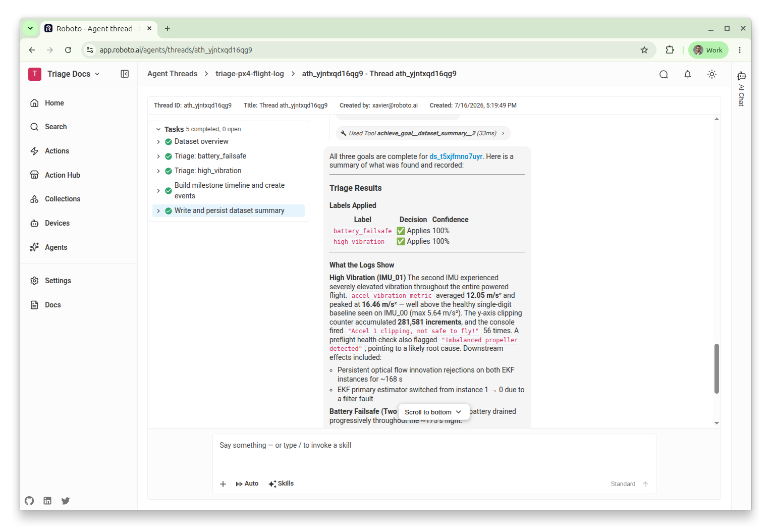Toggle the Standard mode label
The height and width of the screenshot is (532, 773).
[623, 484]
